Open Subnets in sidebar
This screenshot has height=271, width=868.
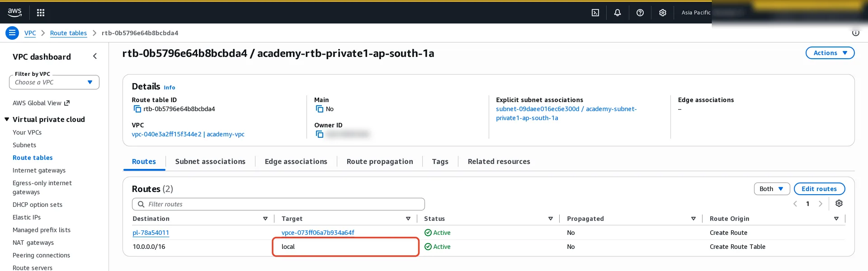pos(24,145)
